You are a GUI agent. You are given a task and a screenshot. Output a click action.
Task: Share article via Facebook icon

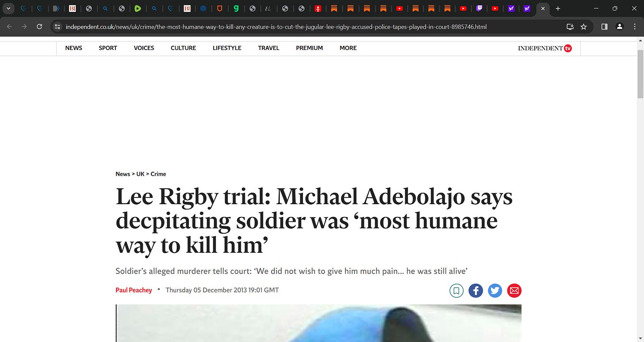click(x=475, y=291)
